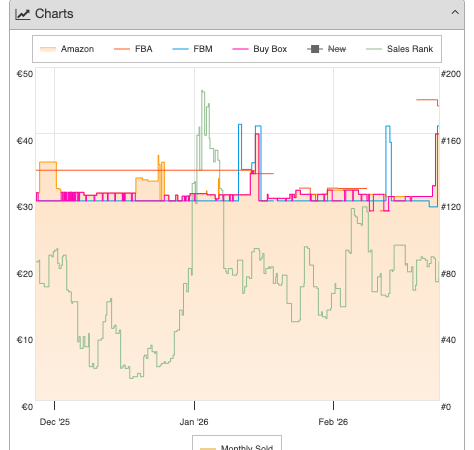Click the #80 rank axis label
This screenshot has width=474, height=450.
click(x=448, y=274)
